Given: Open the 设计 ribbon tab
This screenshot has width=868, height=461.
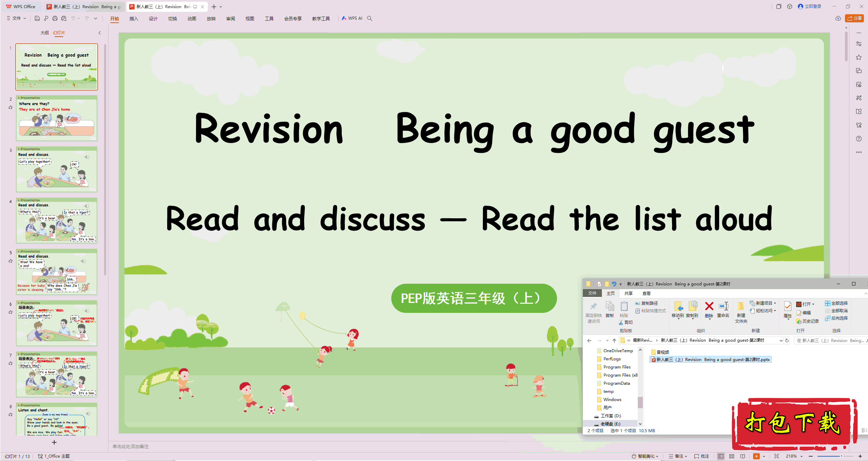Looking at the screenshot, I should (x=153, y=19).
